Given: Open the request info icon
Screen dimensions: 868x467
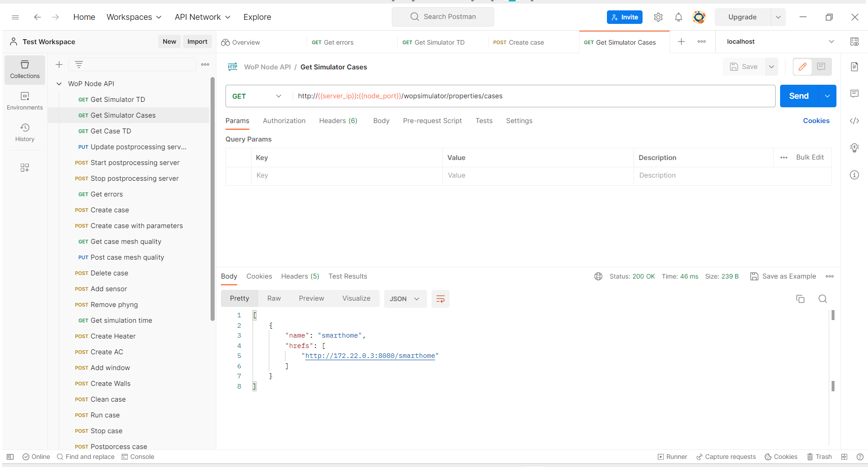Looking at the screenshot, I should [854, 175].
